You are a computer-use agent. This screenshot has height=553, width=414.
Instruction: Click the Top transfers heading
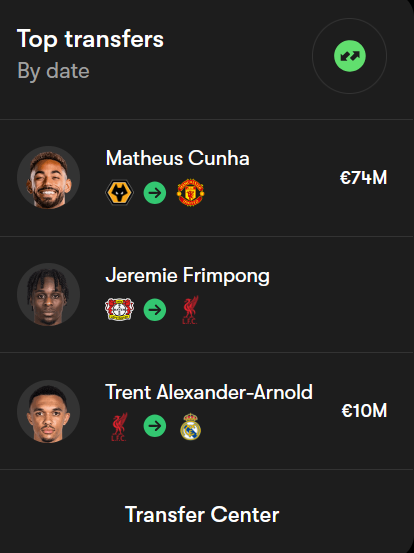[90, 38]
